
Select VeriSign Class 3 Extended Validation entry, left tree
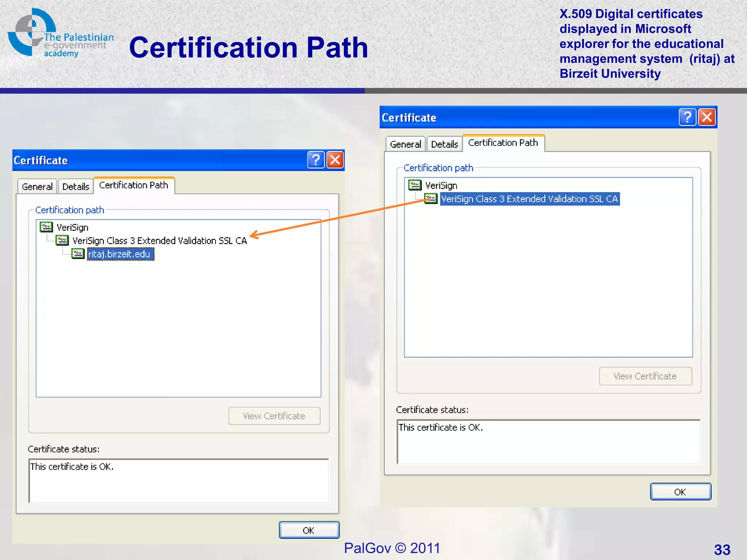coord(160,241)
